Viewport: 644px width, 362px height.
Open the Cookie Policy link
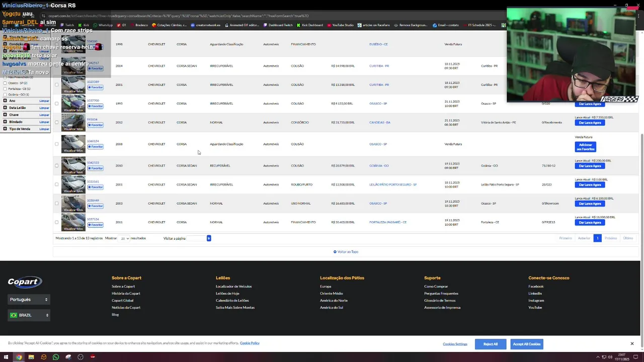click(x=250, y=343)
